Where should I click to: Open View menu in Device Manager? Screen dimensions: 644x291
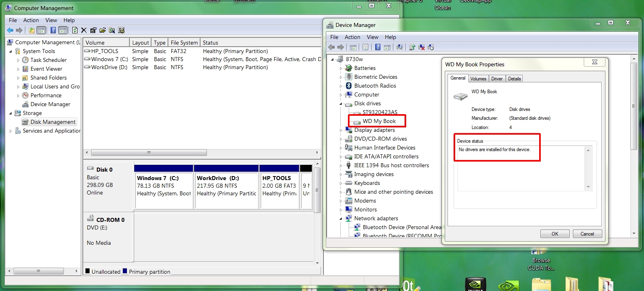click(372, 37)
